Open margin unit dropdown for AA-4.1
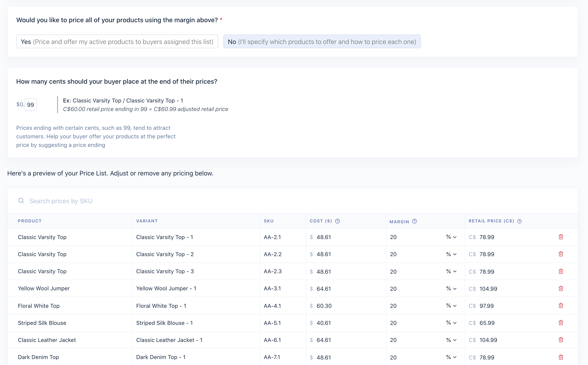The width and height of the screenshot is (588, 365). click(x=451, y=306)
